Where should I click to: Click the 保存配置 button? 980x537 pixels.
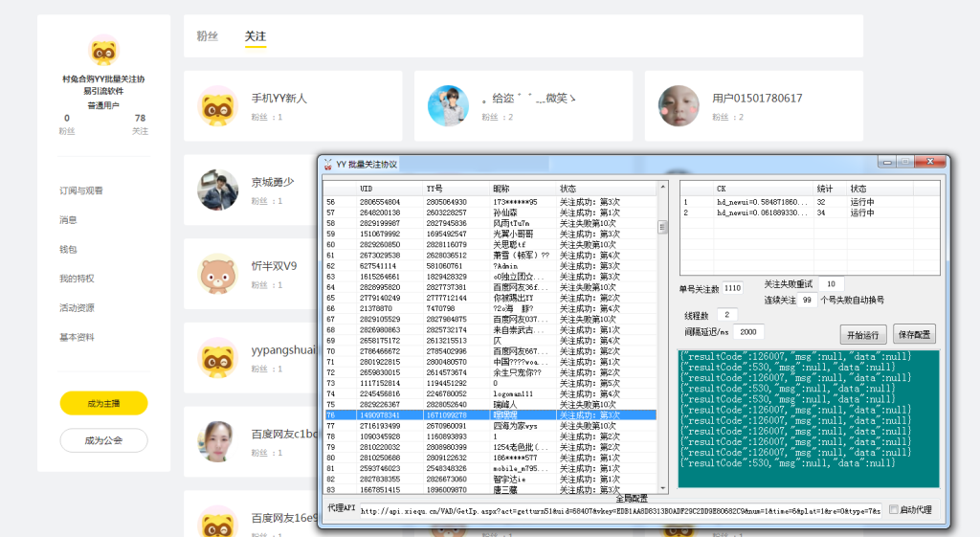[x=914, y=335]
